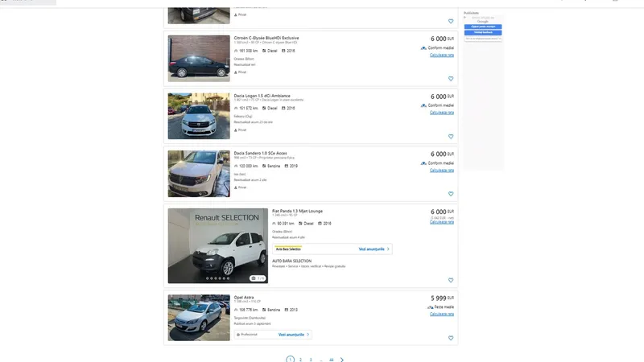Click Vezi anunțurile for Auto Bara Selection
Image resolution: width=644 pixels, height=362 pixels.
click(371, 249)
